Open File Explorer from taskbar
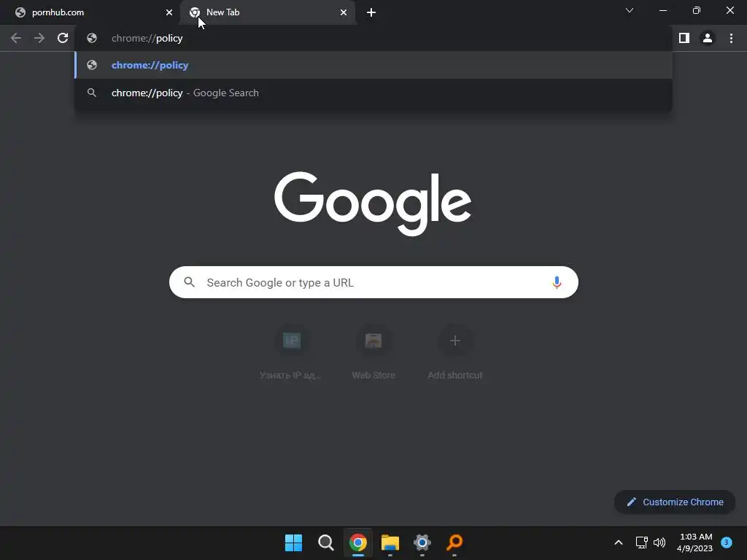The image size is (747, 560). pos(390,542)
